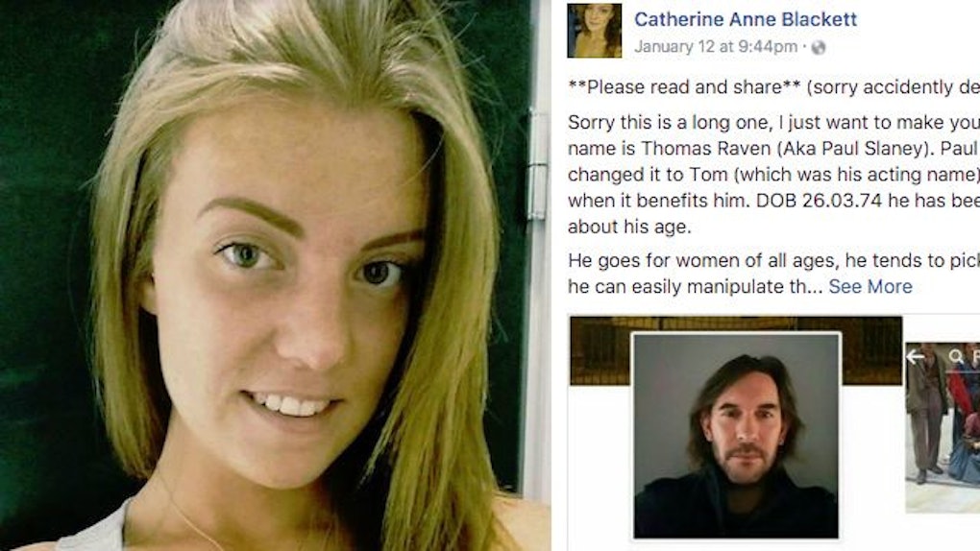This screenshot has height=551, width=980.
Task: Click the white door hinge in selfie background
Action: (537, 181)
